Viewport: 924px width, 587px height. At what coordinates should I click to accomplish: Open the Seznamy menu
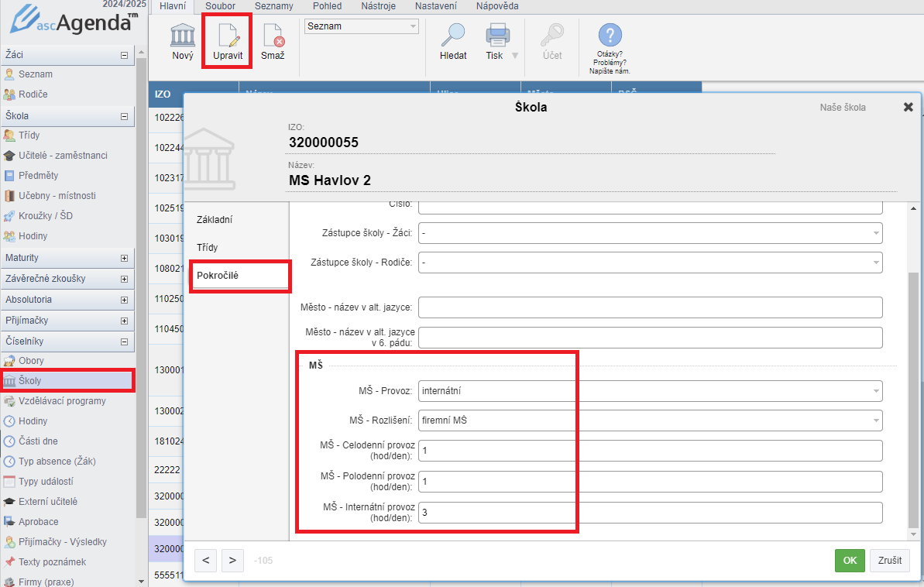tap(274, 6)
